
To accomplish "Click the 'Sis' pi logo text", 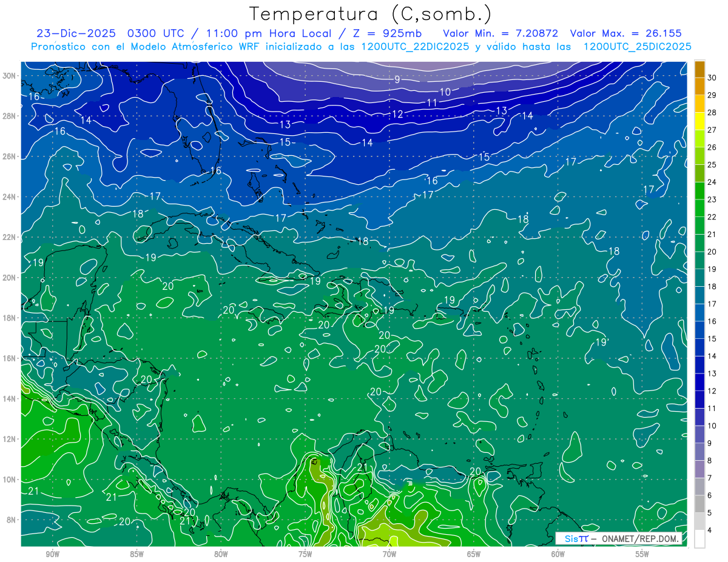I will [576, 538].
